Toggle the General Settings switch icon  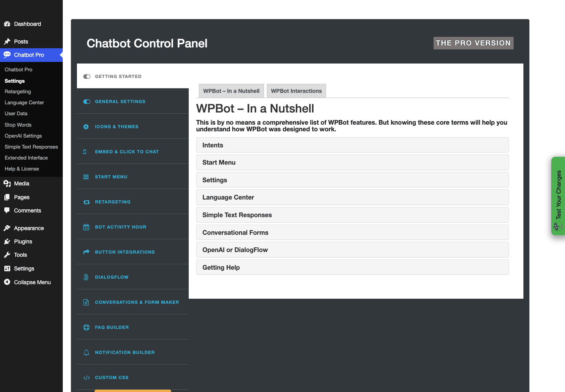tap(87, 102)
